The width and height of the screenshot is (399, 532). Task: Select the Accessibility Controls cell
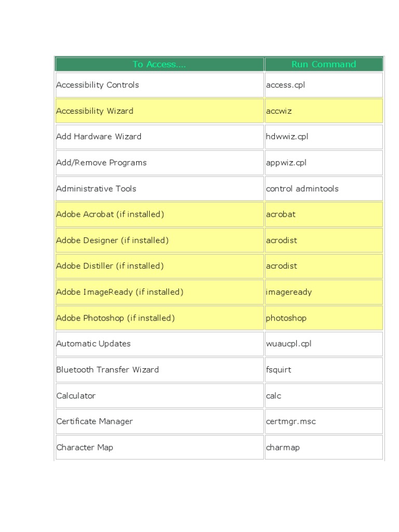(x=98, y=85)
